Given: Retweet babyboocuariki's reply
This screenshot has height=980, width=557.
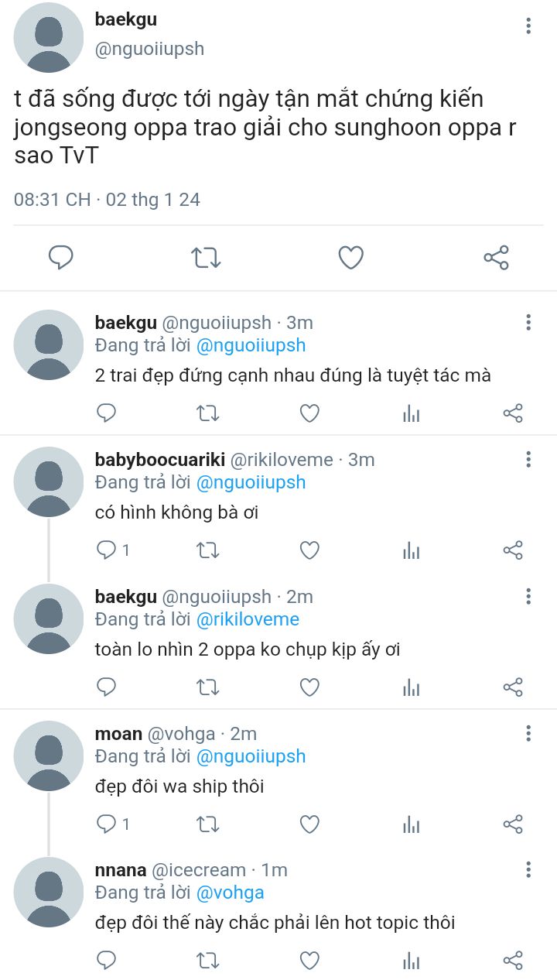Looking at the screenshot, I should [x=207, y=550].
